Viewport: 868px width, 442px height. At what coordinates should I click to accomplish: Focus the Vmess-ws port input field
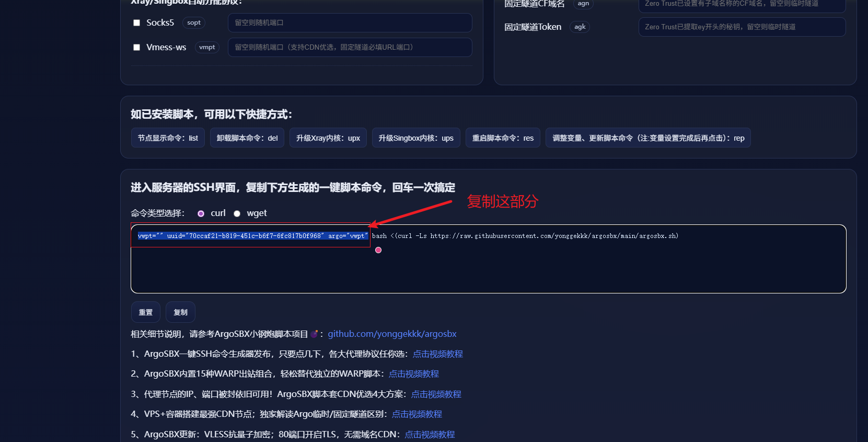tap(350, 48)
